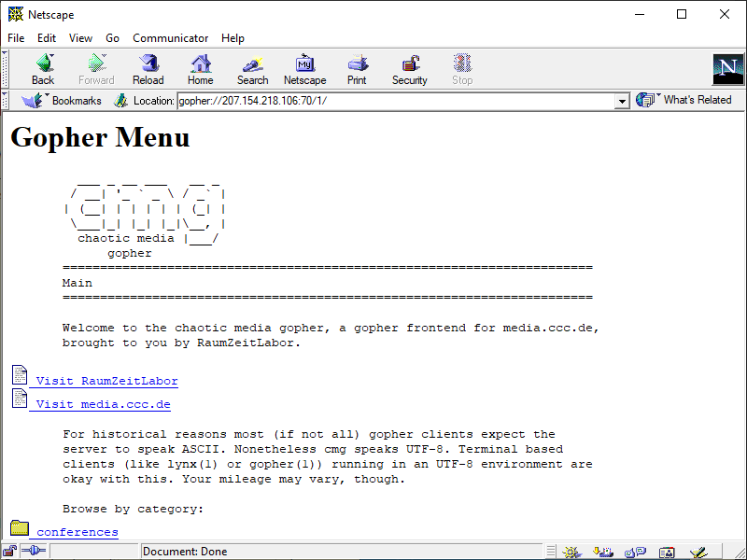Click the Netscape N logo

click(728, 69)
